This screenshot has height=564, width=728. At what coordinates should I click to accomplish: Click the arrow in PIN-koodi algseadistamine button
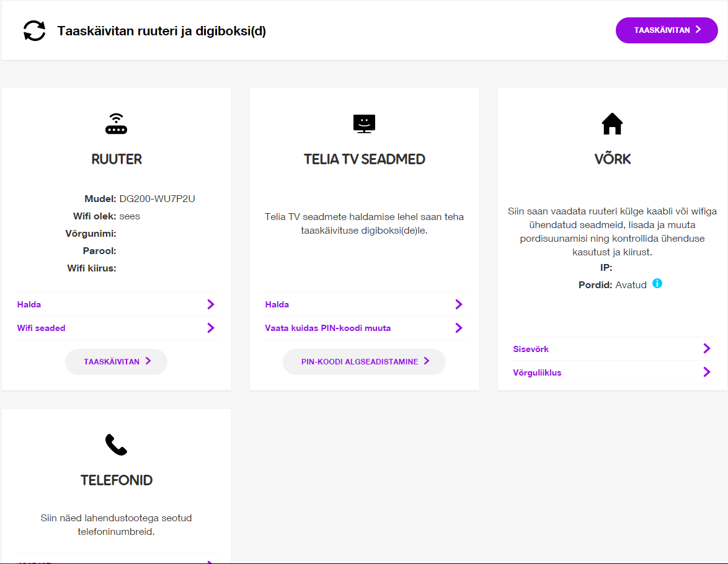tap(427, 361)
